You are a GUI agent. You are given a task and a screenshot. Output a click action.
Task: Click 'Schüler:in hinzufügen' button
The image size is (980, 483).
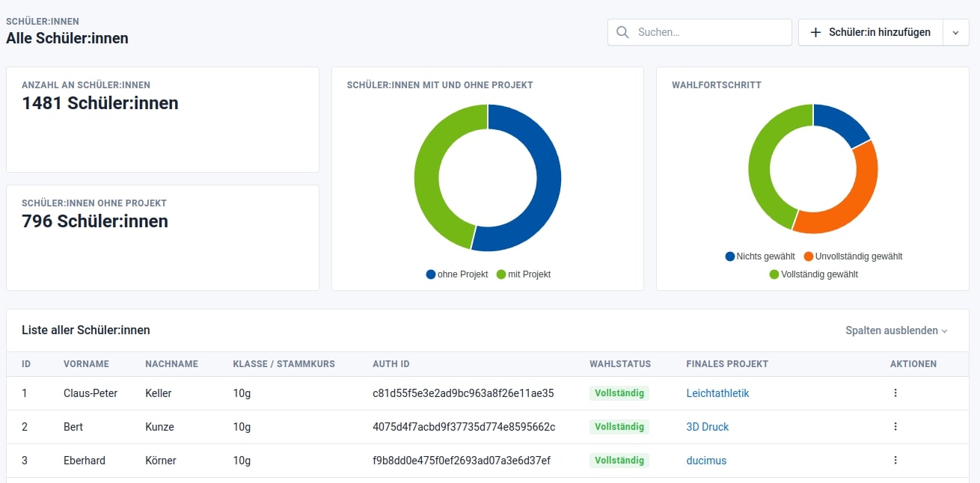point(871,33)
